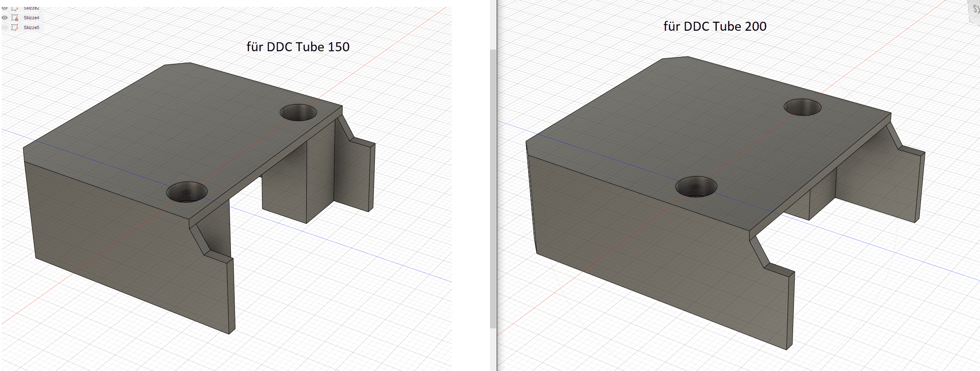Image resolution: width=980 pixels, height=371 pixels.
Task: Select the rear countersunk hole on Tube 200 bracket
Action: [802, 107]
